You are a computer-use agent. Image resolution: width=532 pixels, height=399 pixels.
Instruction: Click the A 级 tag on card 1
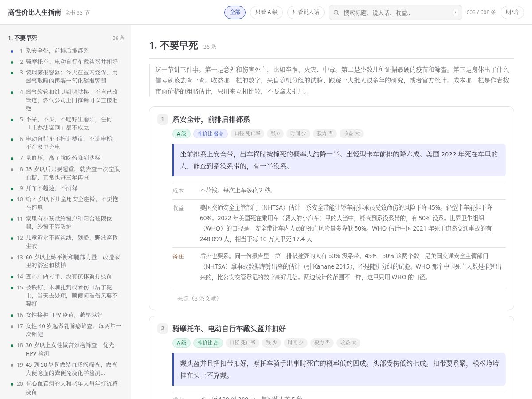(181, 133)
